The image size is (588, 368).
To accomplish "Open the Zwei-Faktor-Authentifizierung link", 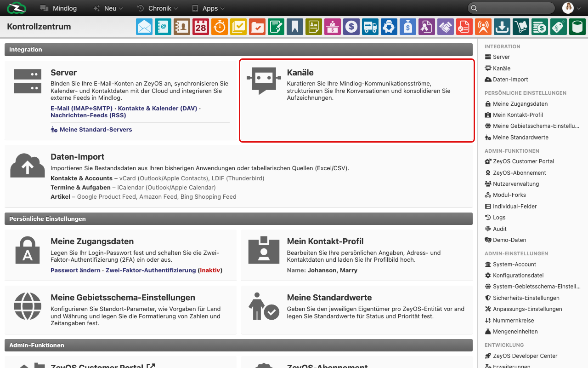I will [151, 270].
